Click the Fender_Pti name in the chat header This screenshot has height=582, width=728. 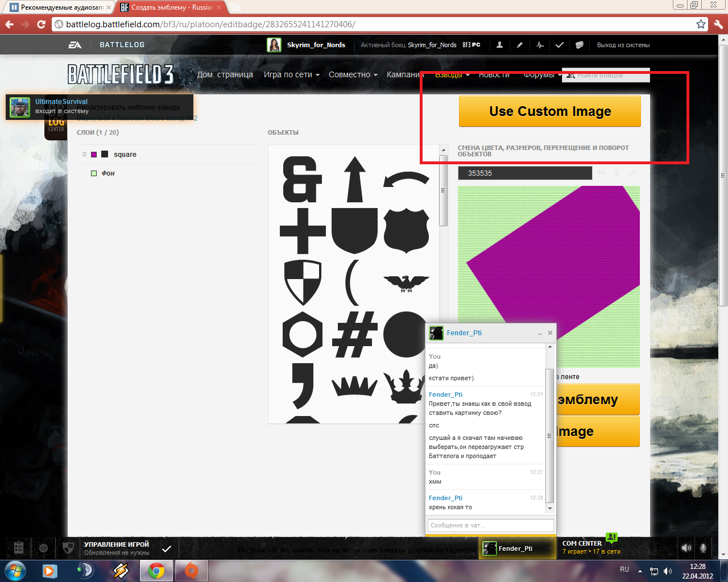click(x=464, y=333)
